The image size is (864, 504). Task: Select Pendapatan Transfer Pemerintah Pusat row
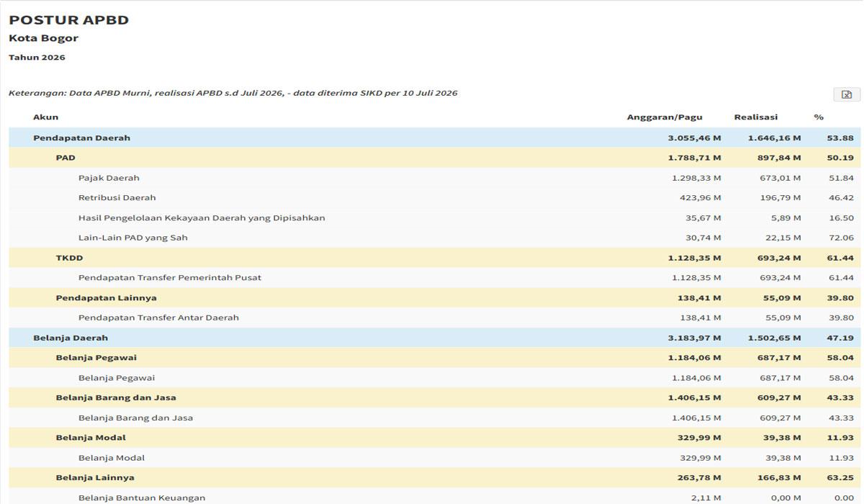(435, 277)
